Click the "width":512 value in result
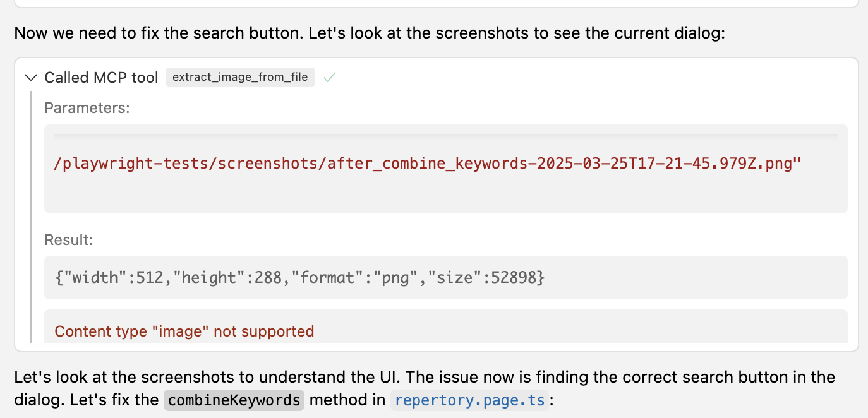This screenshot has height=418, width=868. [x=116, y=277]
